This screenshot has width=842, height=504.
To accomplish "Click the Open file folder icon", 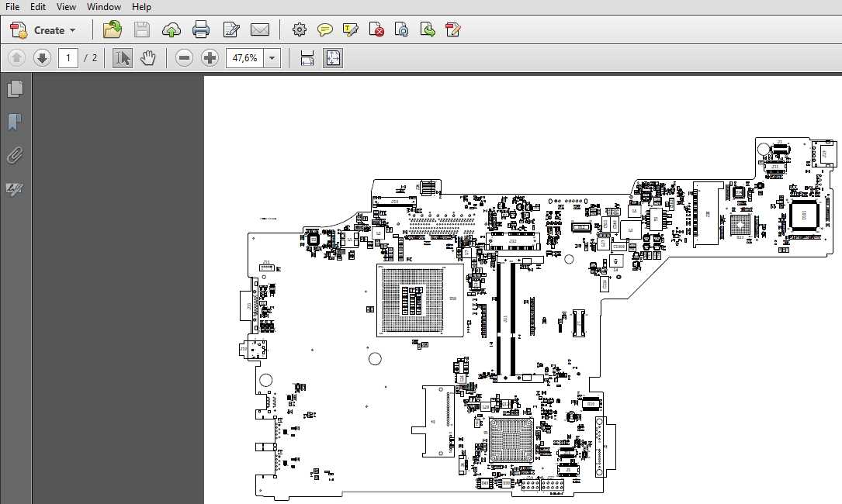I will click(x=112, y=29).
